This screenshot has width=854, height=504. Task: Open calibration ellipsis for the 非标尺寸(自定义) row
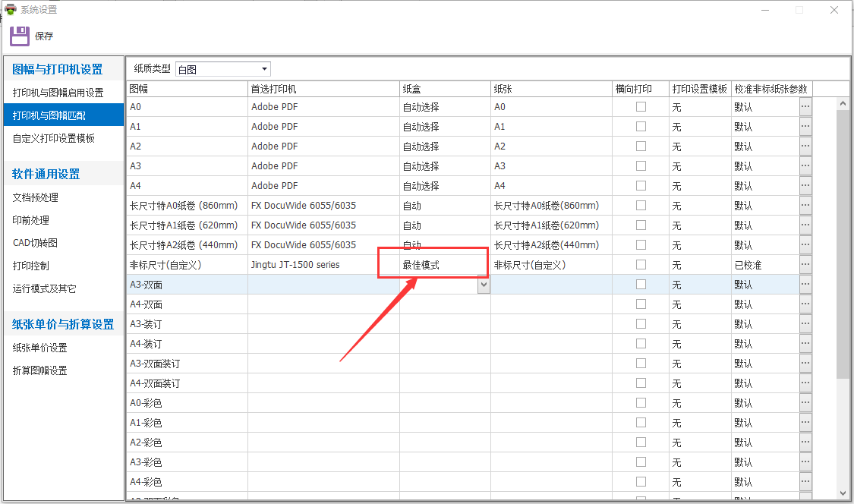805,265
